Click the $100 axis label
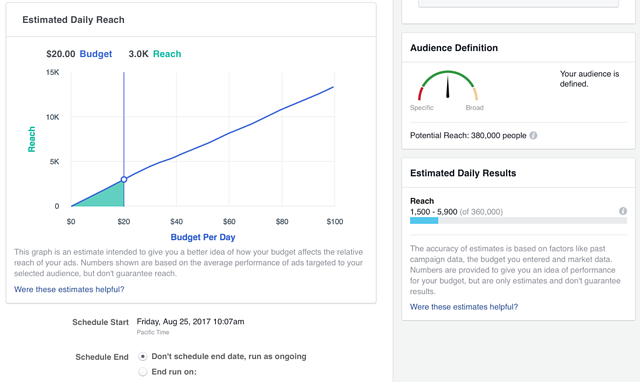The height and width of the screenshot is (382, 640). click(x=335, y=222)
